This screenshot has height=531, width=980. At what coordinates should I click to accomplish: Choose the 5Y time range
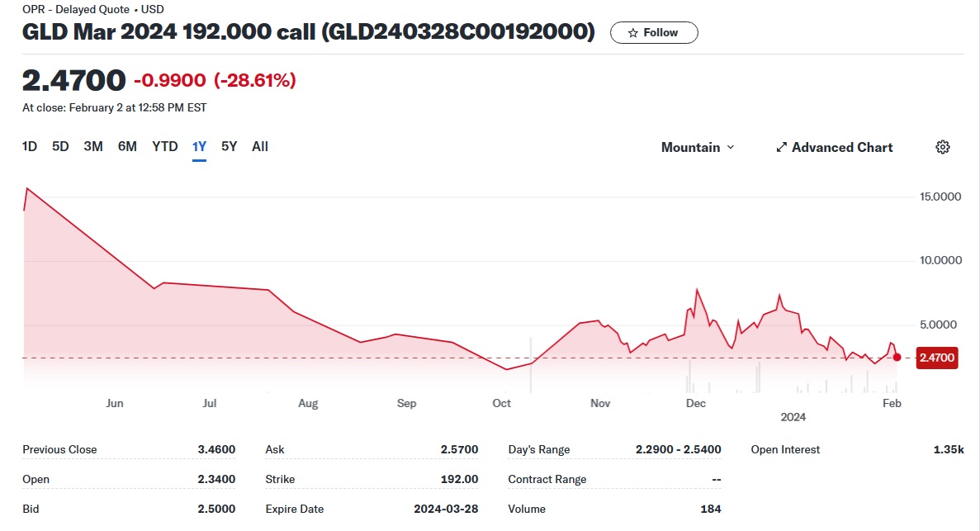(x=230, y=146)
